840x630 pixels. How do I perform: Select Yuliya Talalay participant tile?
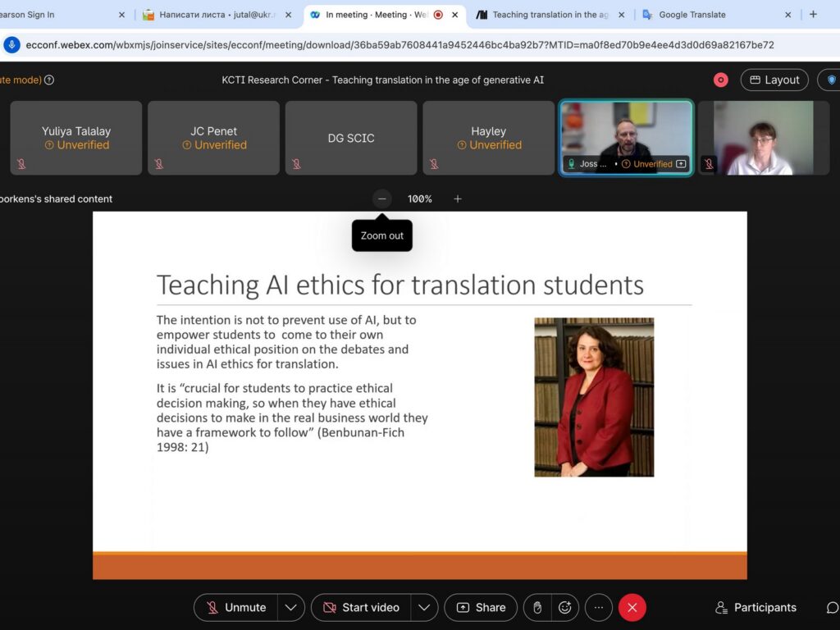(76, 138)
